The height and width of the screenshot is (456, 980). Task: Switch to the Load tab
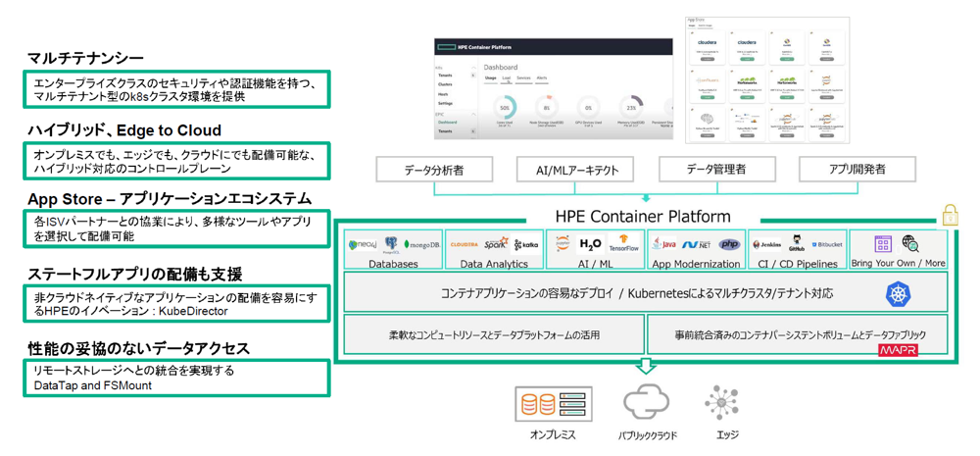point(507,78)
